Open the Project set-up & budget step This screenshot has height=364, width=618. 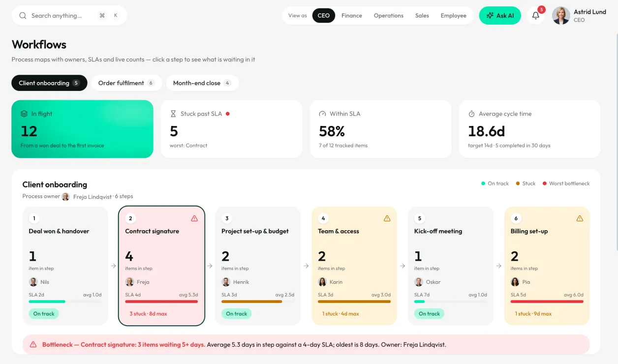pyautogui.click(x=258, y=266)
